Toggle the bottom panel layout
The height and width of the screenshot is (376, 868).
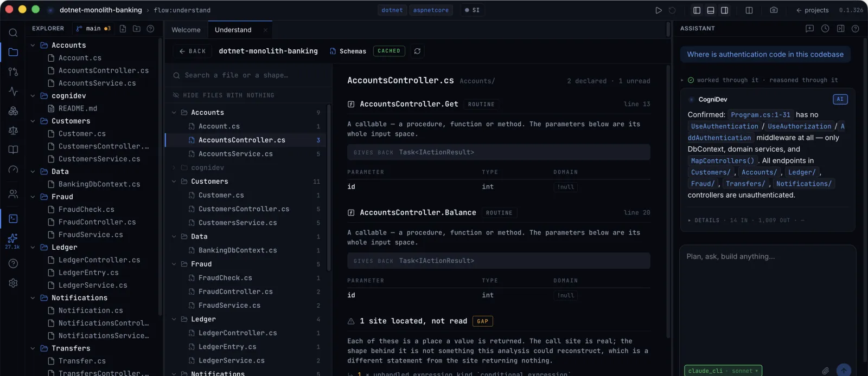[711, 10]
